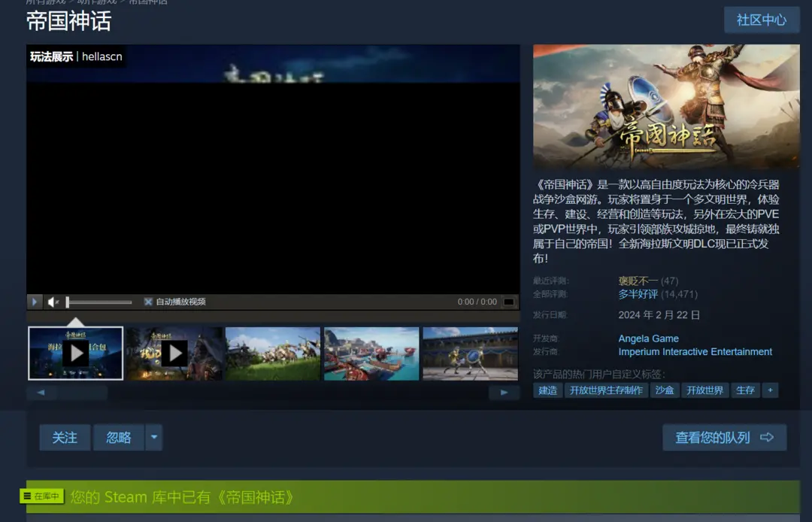Screen dimensions: 812x522
Task: Toggle the 自动播放视频 autoplay checkbox
Action: click(148, 302)
